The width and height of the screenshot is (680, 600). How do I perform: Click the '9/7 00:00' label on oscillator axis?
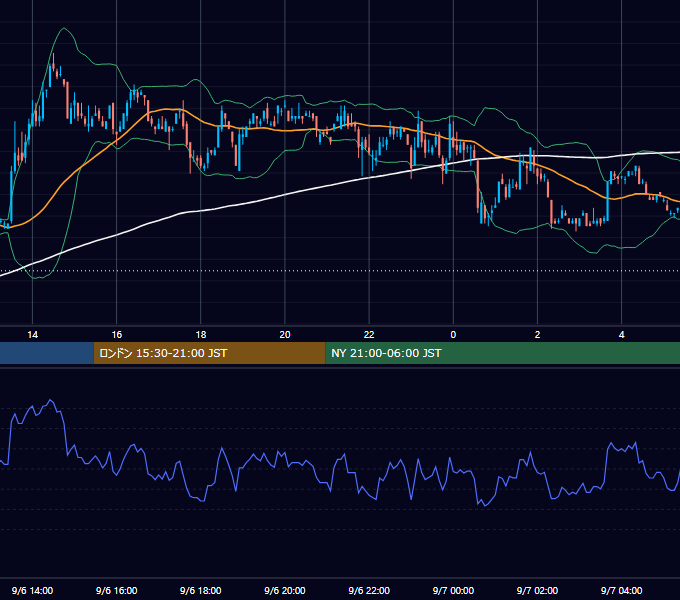pyautogui.click(x=453, y=590)
